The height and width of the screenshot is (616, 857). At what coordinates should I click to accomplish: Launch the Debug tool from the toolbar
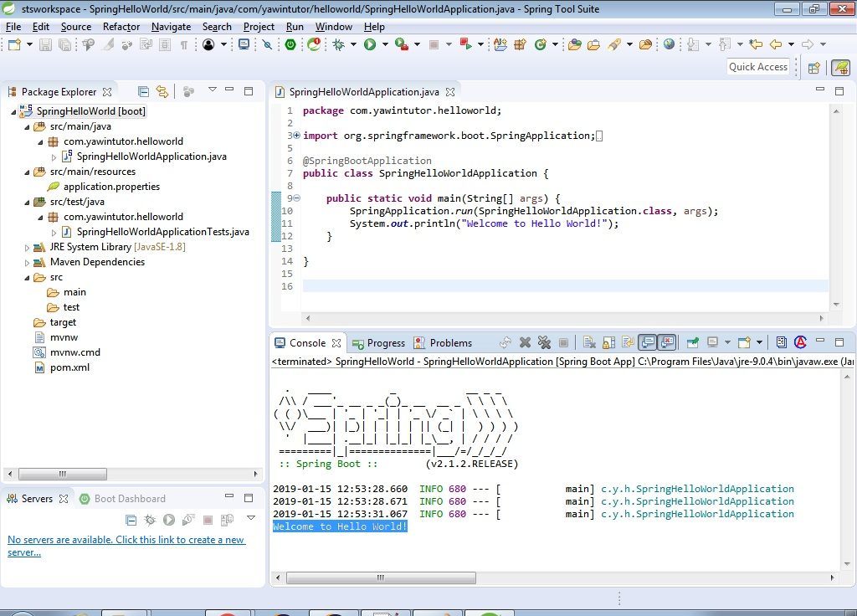pyautogui.click(x=338, y=44)
